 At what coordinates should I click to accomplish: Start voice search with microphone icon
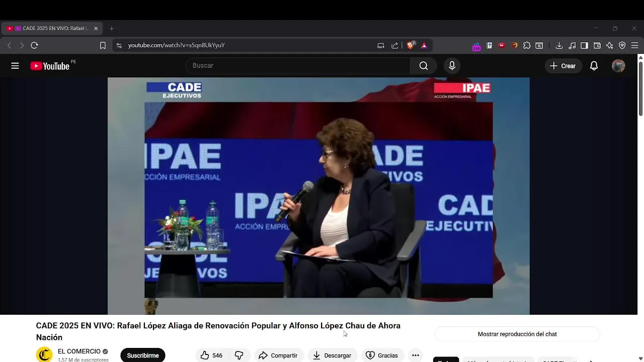(x=452, y=66)
